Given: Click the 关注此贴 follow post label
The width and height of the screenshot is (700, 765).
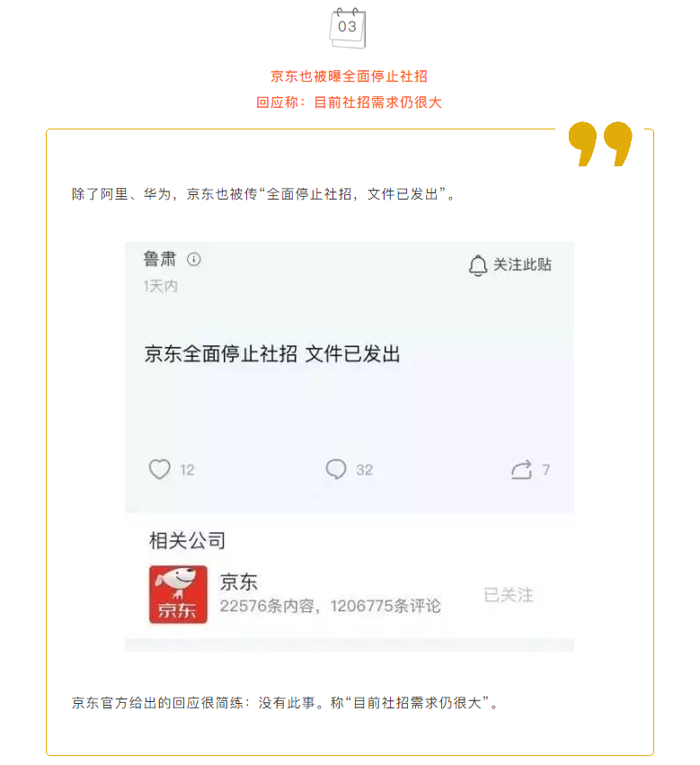Looking at the screenshot, I should click(x=522, y=265).
